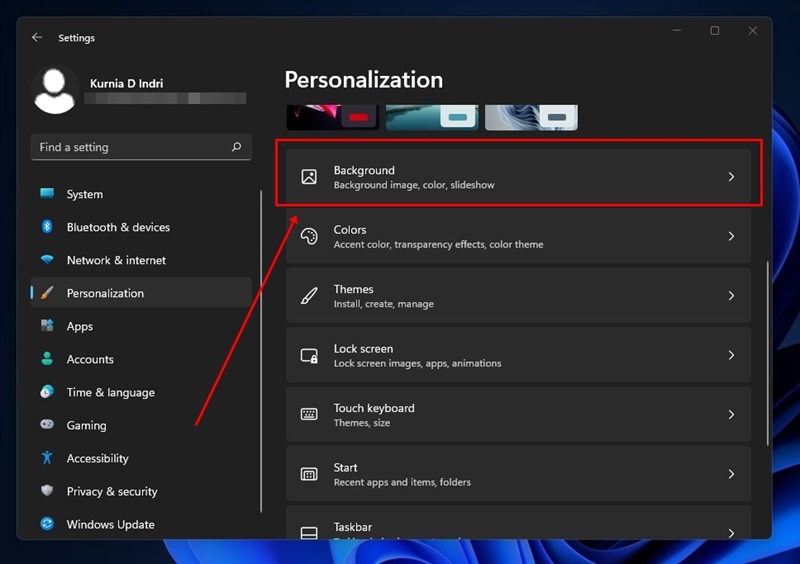This screenshot has width=800, height=564.
Task: Click the back arrow in Settings
Action: tap(37, 37)
